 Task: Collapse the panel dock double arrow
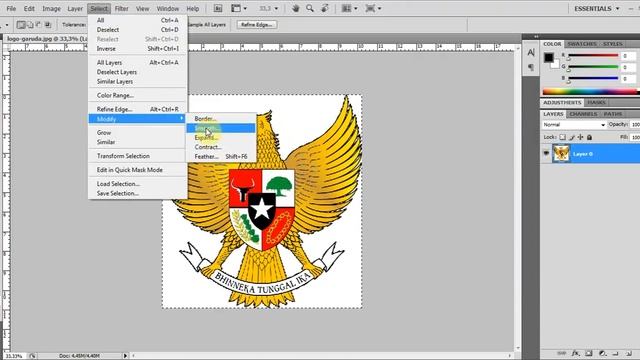[x=536, y=36]
